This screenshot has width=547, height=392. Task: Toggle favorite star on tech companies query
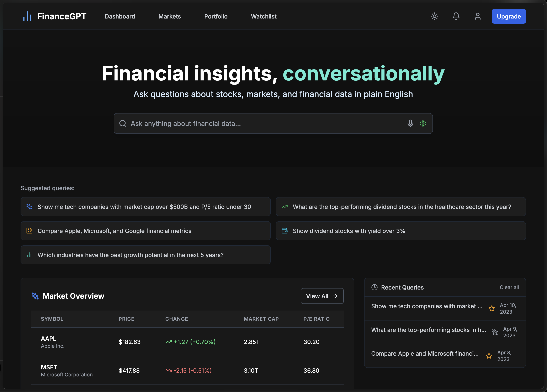tap(492, 308)
